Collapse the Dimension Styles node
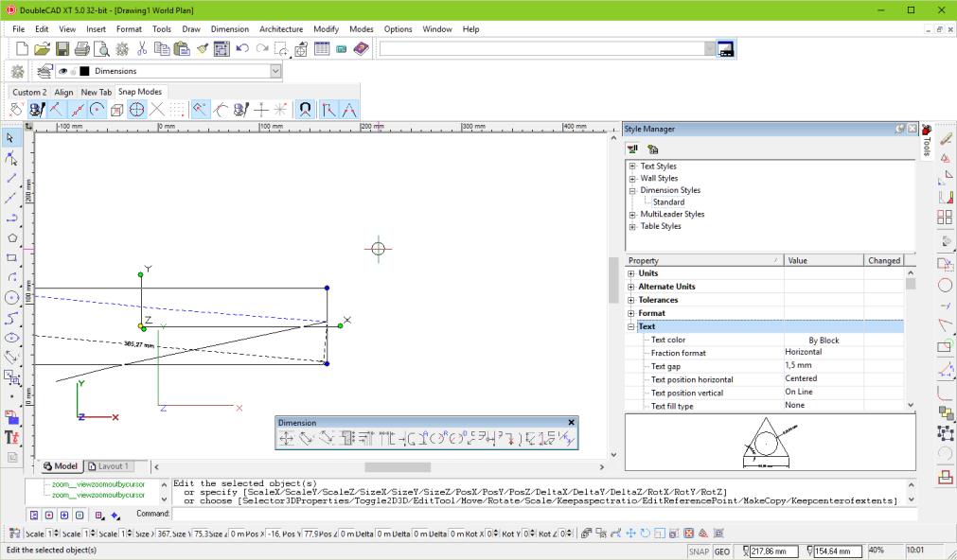This screenshot has width=957, height=560. click(x=633, y=190)
